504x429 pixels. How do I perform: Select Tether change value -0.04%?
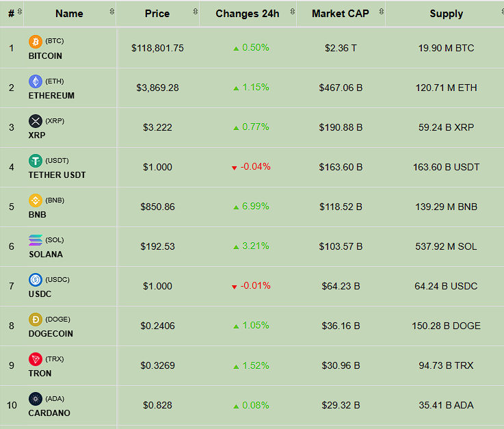[256, 166]
